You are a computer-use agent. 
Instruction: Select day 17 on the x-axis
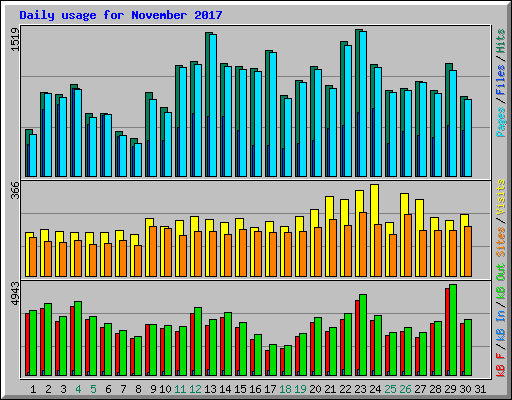(270, 389)
